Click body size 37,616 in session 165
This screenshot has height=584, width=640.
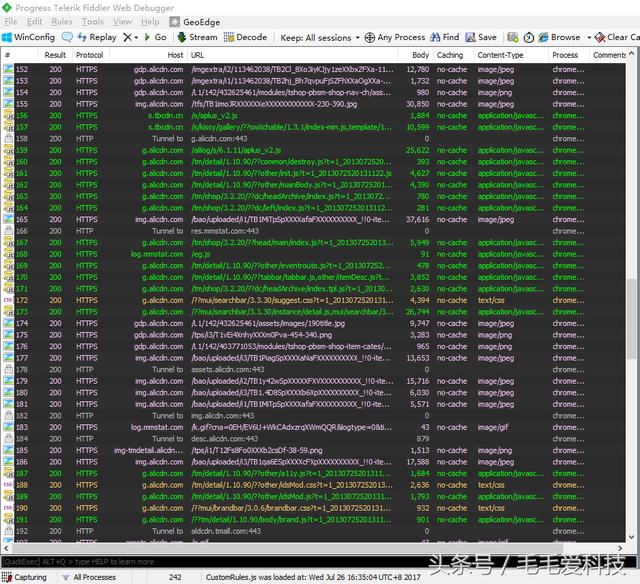(x=417, y=220)
